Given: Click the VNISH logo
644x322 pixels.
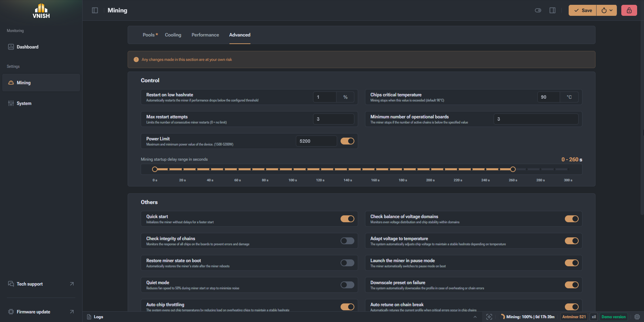Looking at the screenshot, I should click(x=41, y=11).
